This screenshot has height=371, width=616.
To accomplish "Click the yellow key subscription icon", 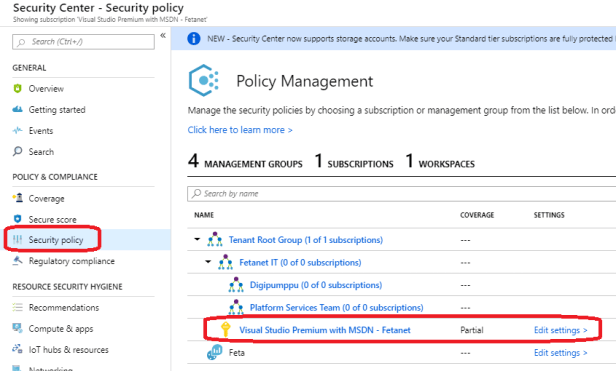I will pyautogui.click(x=225, y=329).
